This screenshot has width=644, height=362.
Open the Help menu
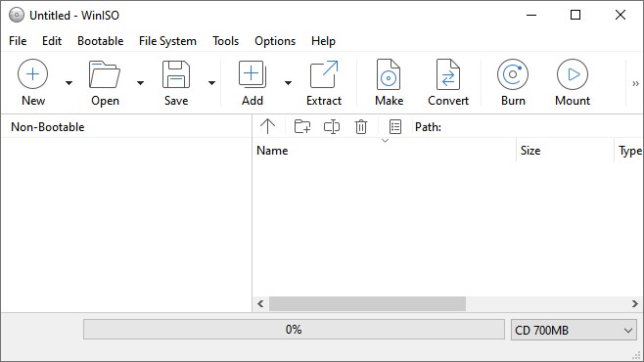click(323, 41)
